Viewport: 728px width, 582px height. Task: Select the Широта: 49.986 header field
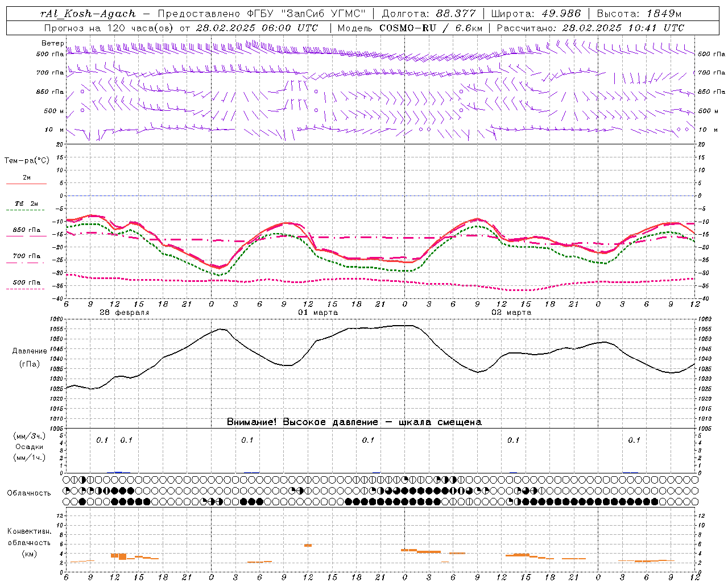point(536,14)
